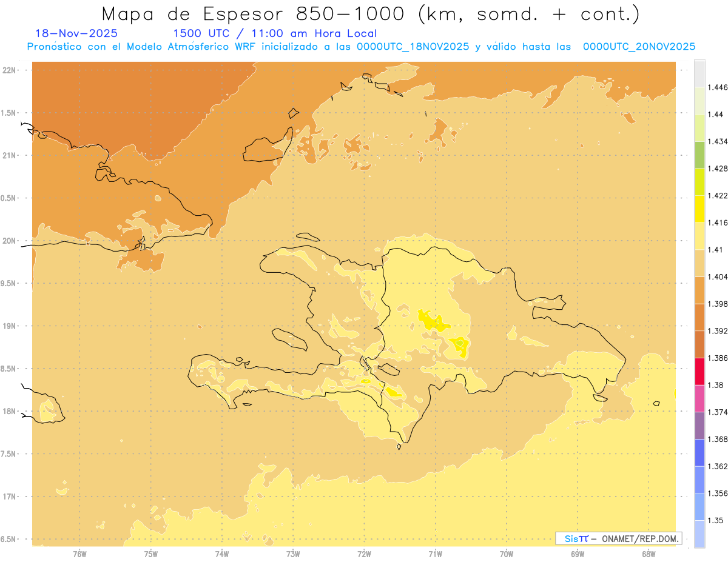Click the legend value '1.44'

[x=716, y=115]
